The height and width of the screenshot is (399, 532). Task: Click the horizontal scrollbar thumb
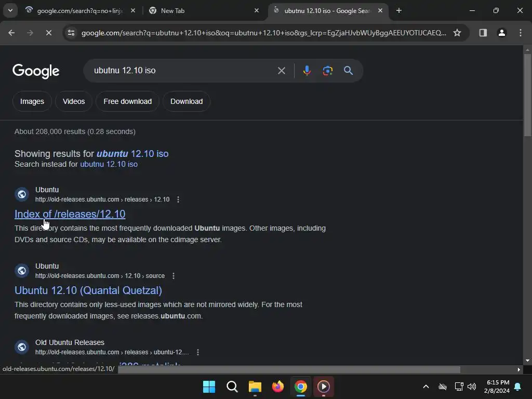pos(289,369)
